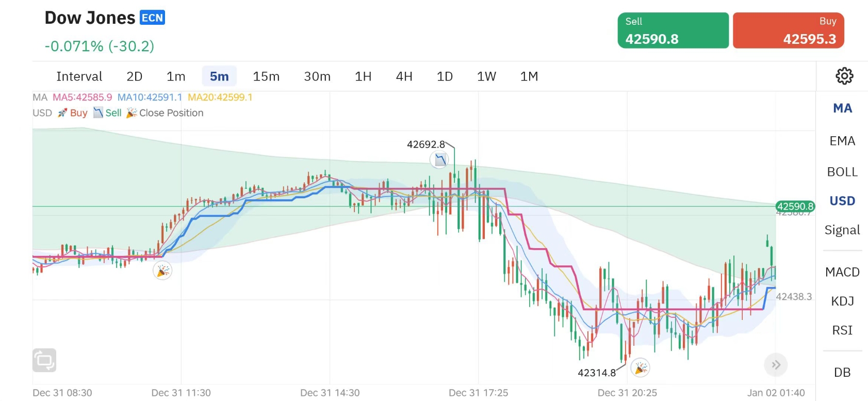Screen dimensions: 868x401
Task: Select the 15m interval tab
Action: [266, 76]
